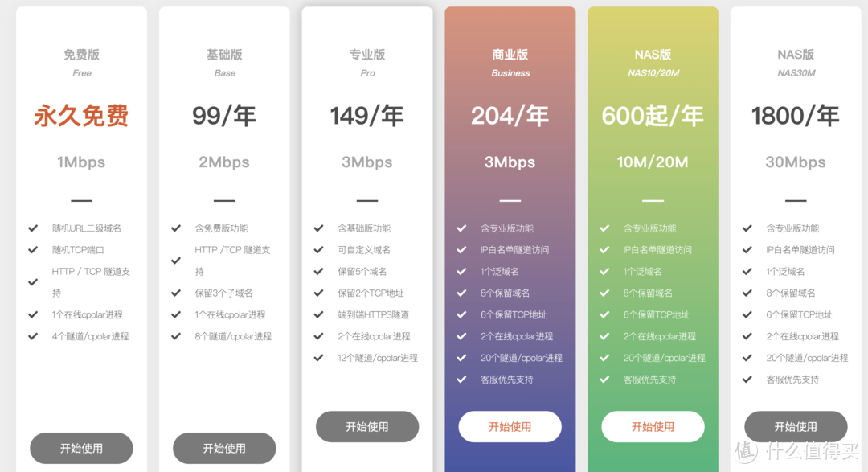868x472 pixels.
Task: Click the "99/年" price in 基础版
Action: click(224, 116)
